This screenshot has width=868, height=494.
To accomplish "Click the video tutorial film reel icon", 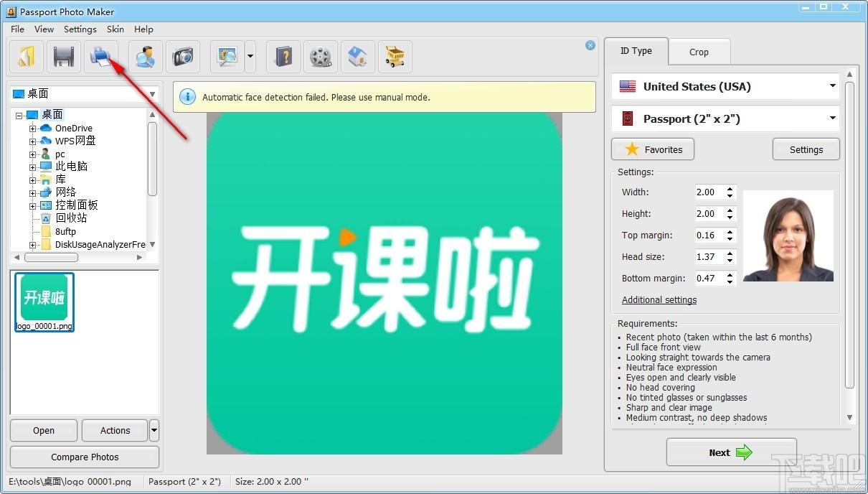I will pos(321,57).
